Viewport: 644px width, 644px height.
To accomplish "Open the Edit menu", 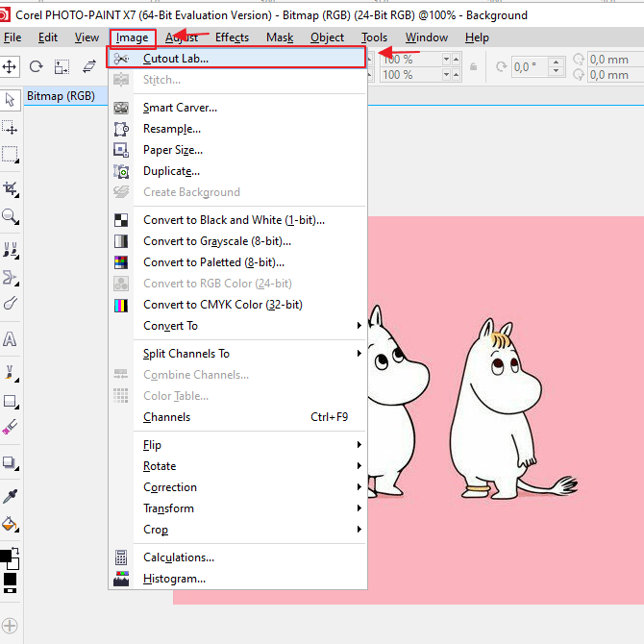I will [x=48, y=37].
